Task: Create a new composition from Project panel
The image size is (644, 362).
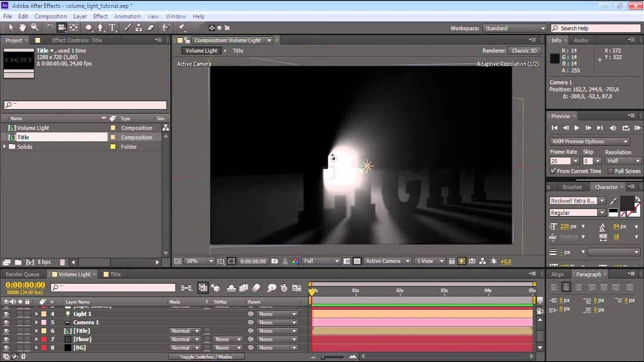Action: pyautogui.click(x=30, y=262)
